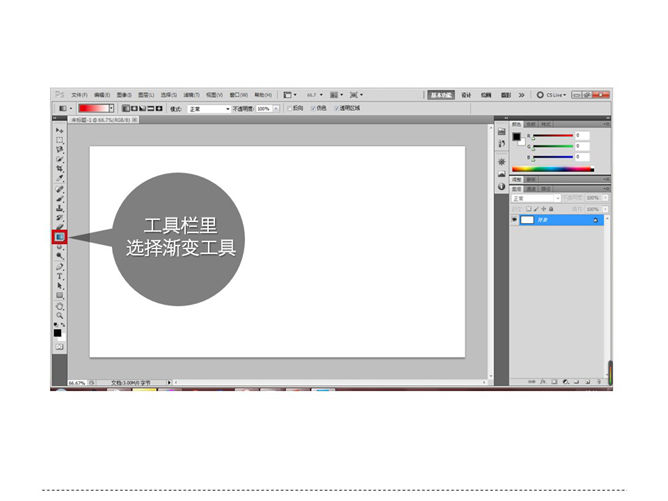Select the Move tool in the toolbox

[x=59, y=131]
